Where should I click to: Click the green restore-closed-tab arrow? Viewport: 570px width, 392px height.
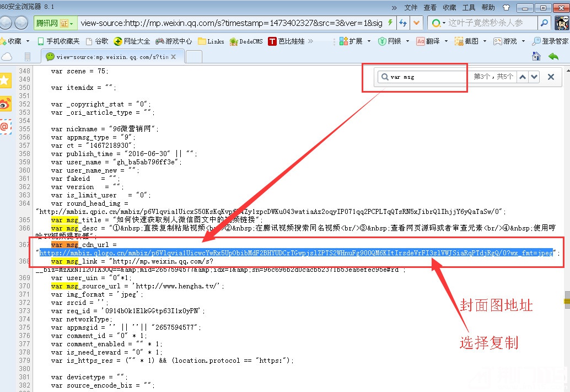553,56
